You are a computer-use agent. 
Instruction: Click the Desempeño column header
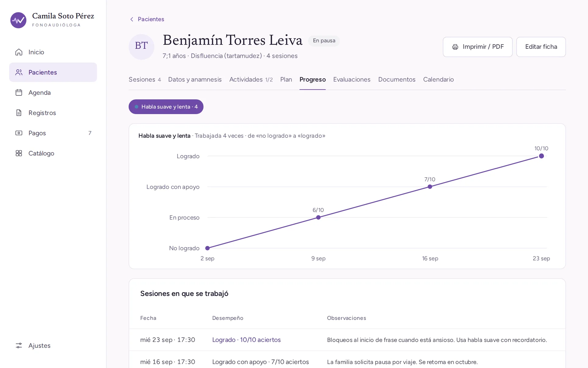point(228,318)
